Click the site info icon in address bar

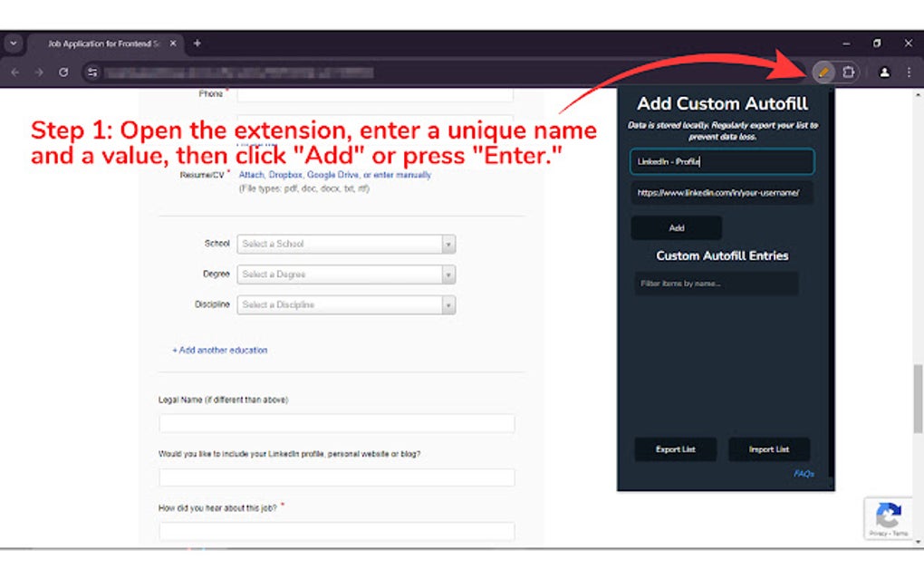(x=91, y=72)
